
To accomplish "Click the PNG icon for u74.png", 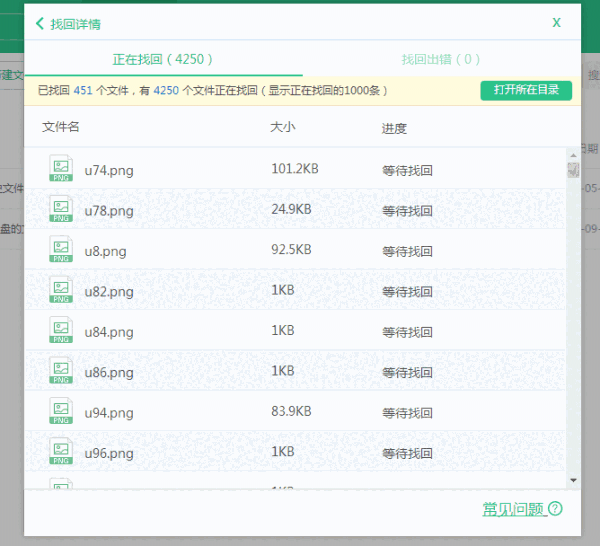I will click(62, 169).
